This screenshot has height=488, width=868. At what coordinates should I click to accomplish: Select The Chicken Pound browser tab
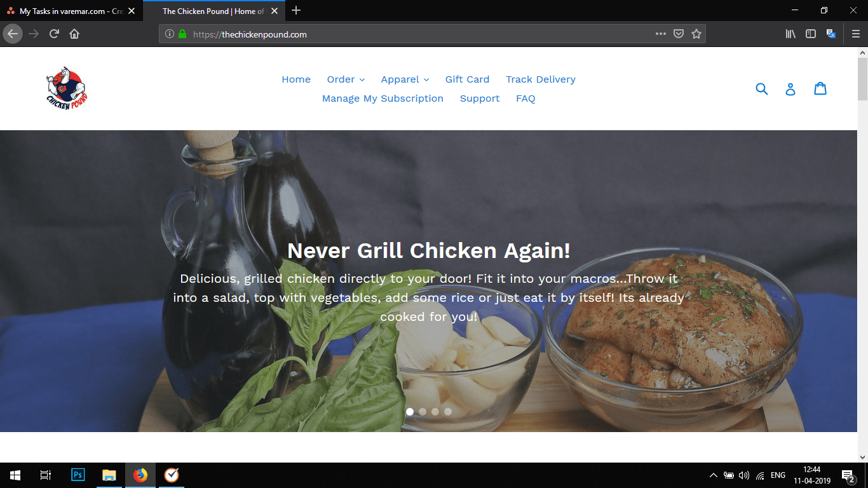(x=213, y=11)
